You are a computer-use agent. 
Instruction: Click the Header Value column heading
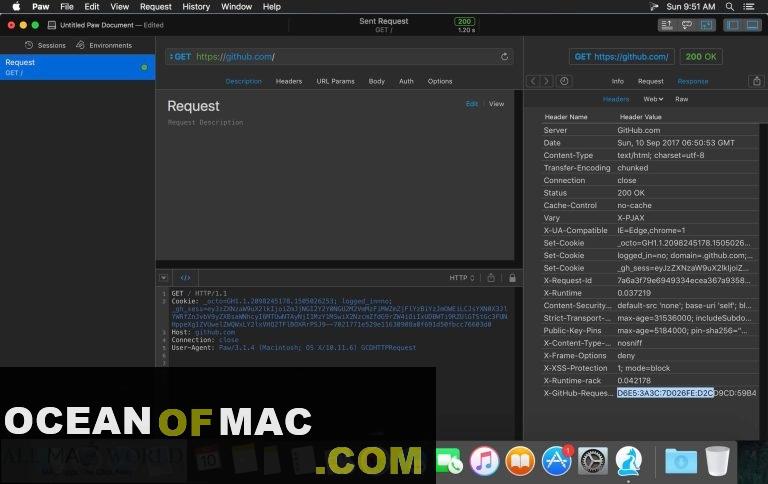pyautogui.click(x=640, y=117)
